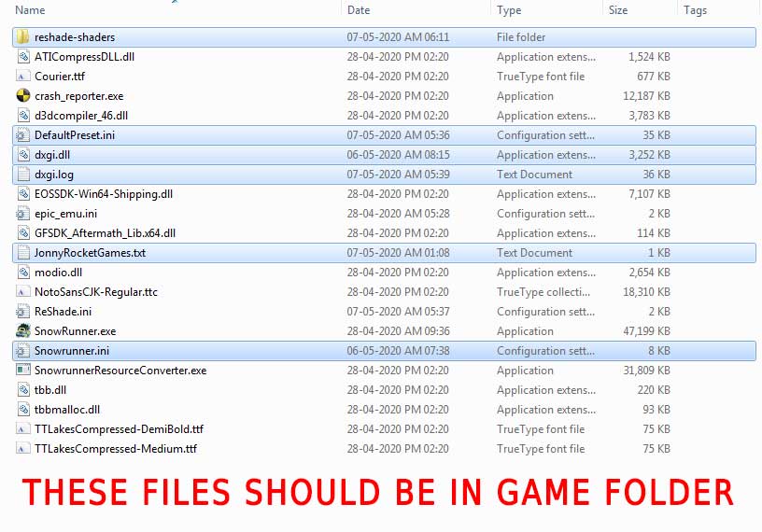
Task: Select the DefaultPreset.ini file name
Action: [75, 135]
